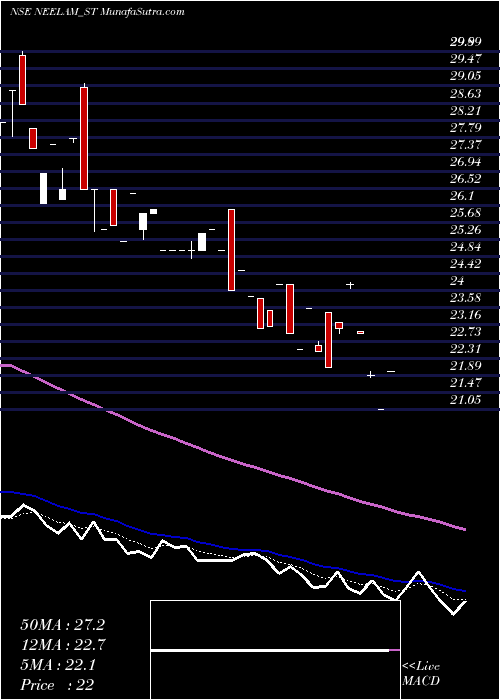Select the 23.58 price axis label
Image resolution: width=500 pixels, height=700 pixels.
point(465,298)
